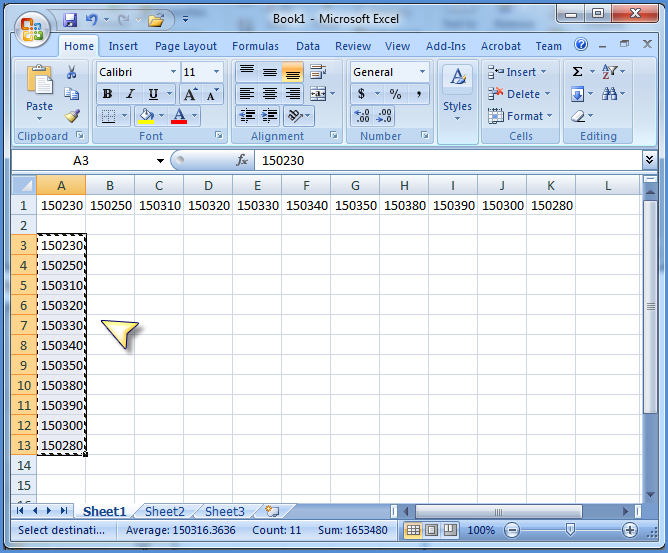The image size is (668, 553).
Task: Switch to the Insert ribbon tab
Action: [x=123, y=46]
